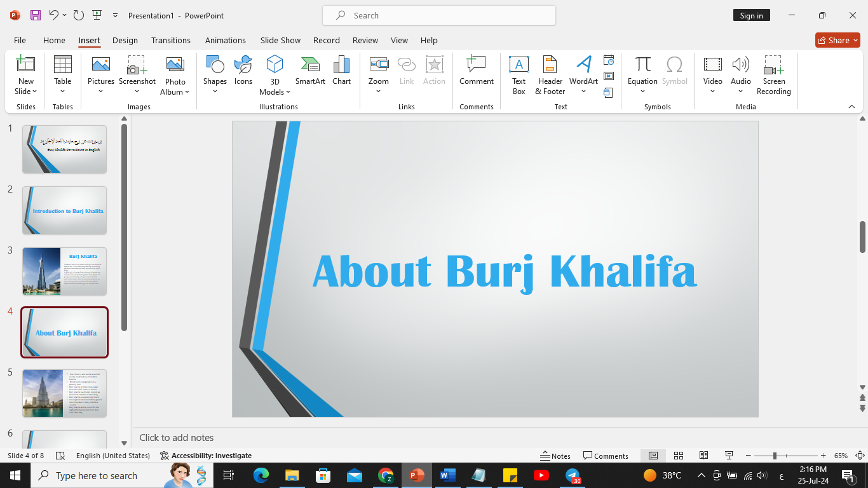Expand the Pictures dropdown arrow
The height and width of the screenshot is (488, 868).
pos(100,91)
